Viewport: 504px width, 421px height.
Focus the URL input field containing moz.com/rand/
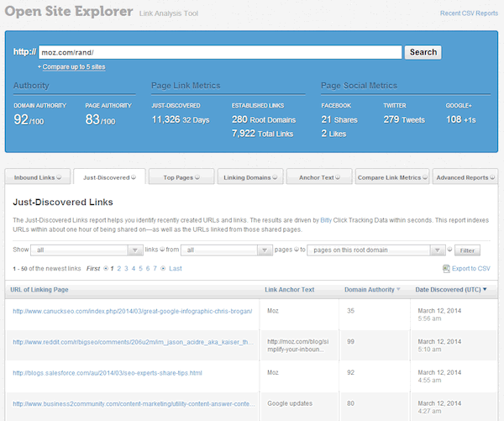coord(220,52)
